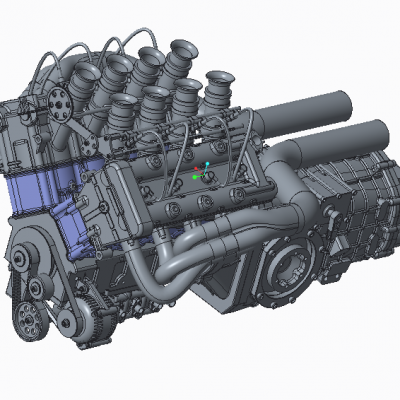This screenshot has width=400, height=400.
Task: Click the red axis of the coordinate triad
Action: point(198,171)
